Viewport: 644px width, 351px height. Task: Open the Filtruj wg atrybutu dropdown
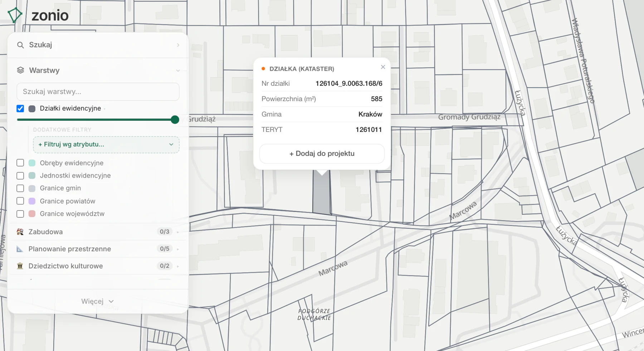pos(106,144)
